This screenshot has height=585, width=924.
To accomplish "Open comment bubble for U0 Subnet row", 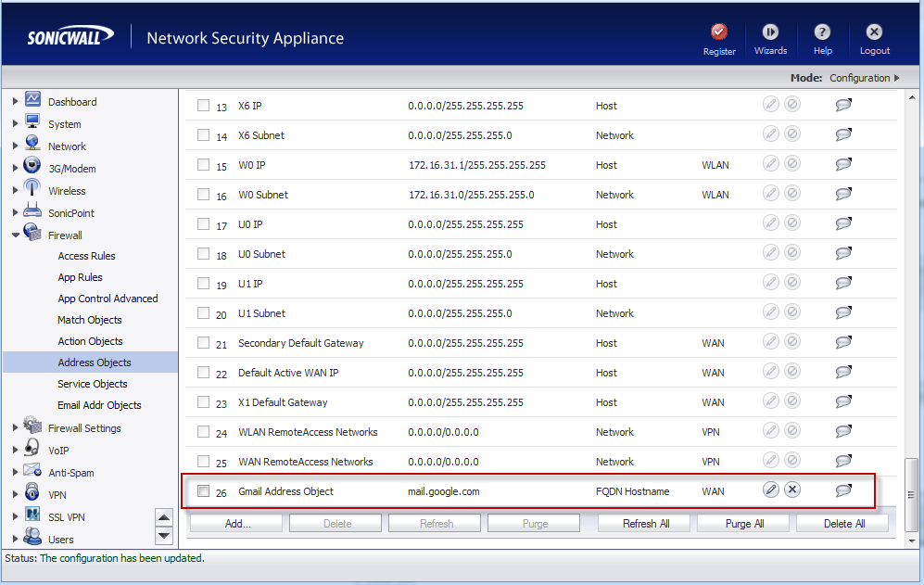I will pos(844,253).
